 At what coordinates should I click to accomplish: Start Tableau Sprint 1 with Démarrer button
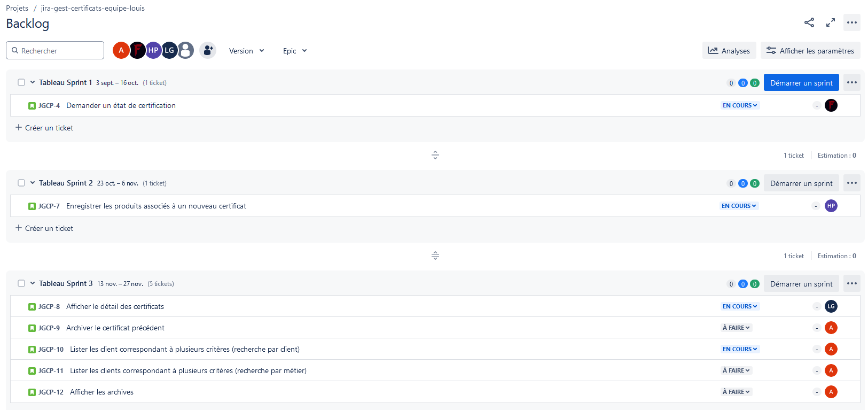[801, 83]
